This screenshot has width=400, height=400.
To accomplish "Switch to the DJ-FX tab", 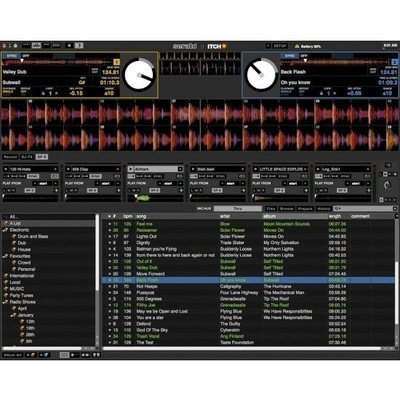I will click(27, 157).
